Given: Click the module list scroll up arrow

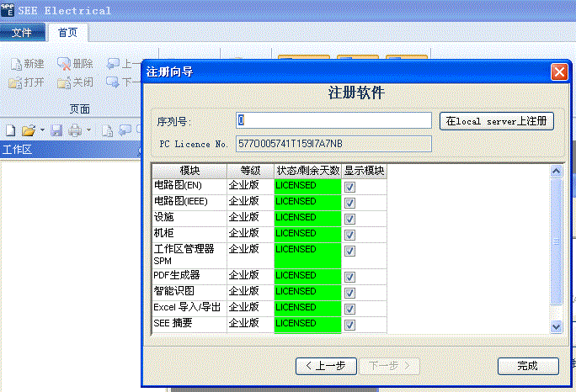Looking at the screenshot, I should pos(556,171).
